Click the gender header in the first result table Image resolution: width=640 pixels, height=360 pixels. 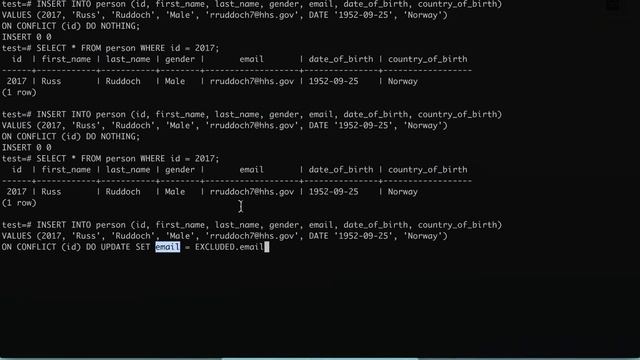(x=180, y=59)
